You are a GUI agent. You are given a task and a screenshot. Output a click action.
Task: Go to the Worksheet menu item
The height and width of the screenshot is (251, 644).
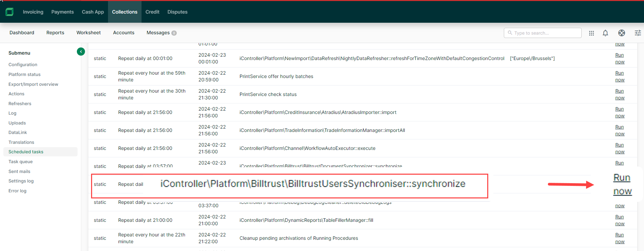[x=88, y=33]
